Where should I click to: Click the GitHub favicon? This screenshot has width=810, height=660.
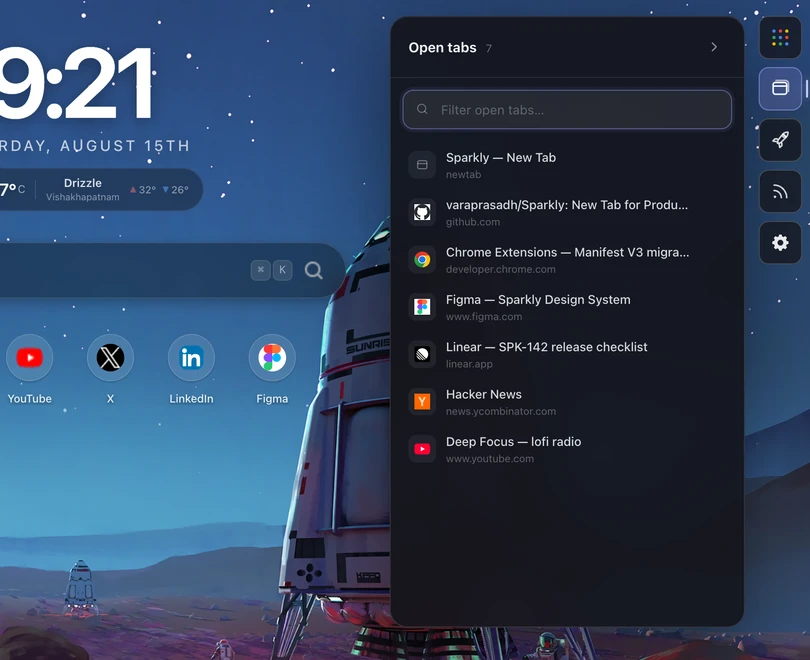[422, 212]
